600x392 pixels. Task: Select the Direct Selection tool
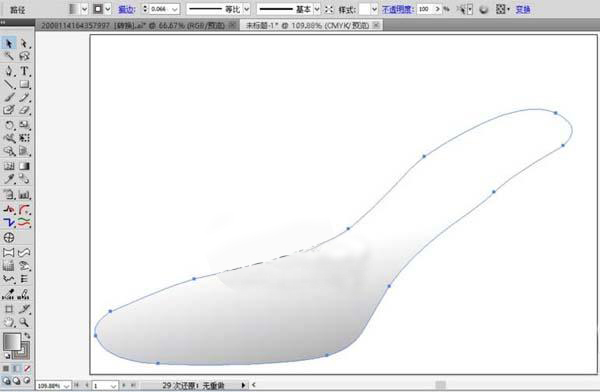tap(24, 43)
